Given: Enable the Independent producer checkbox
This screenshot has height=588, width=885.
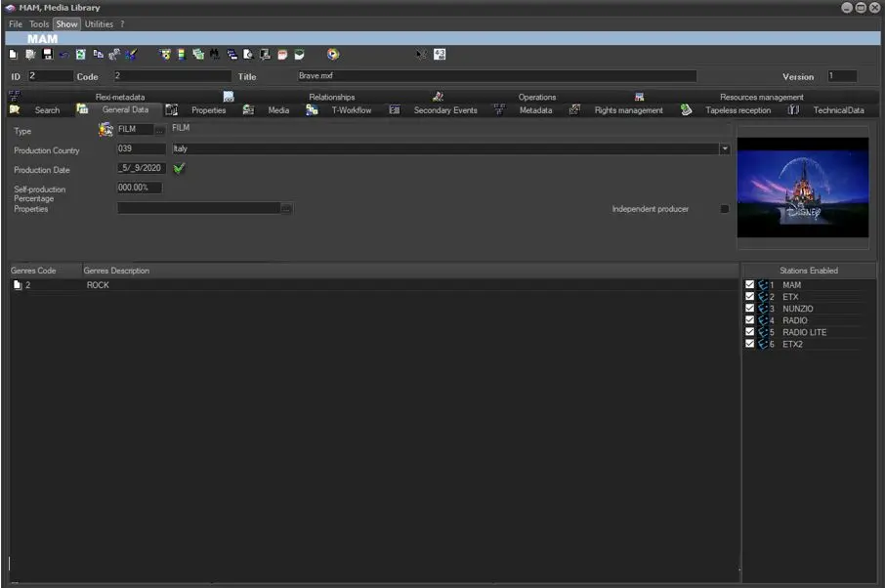Looking at the screenshot, I should [x=724, y=209].
